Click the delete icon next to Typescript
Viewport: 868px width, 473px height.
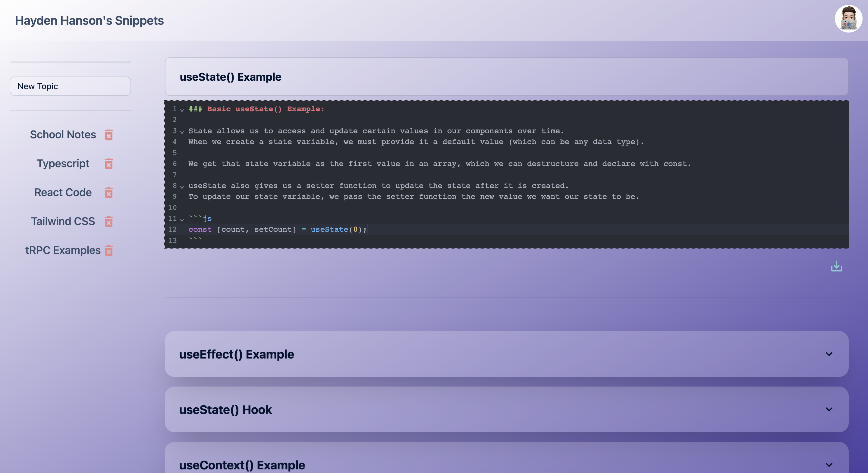point(108,163)
